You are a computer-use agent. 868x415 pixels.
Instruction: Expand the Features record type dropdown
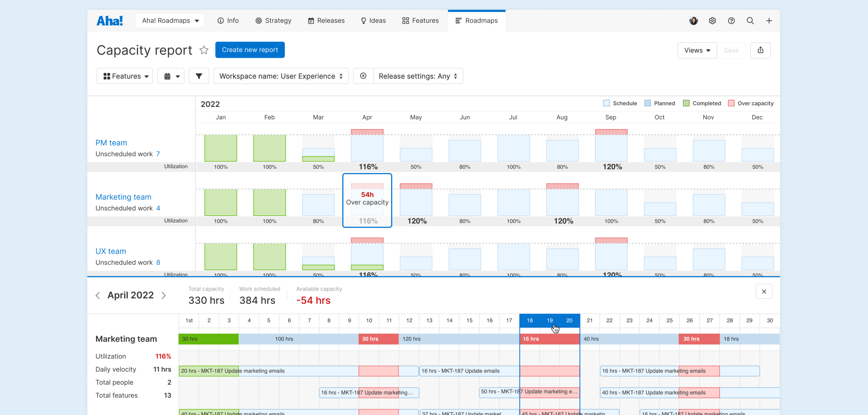(x=125, y=76)
